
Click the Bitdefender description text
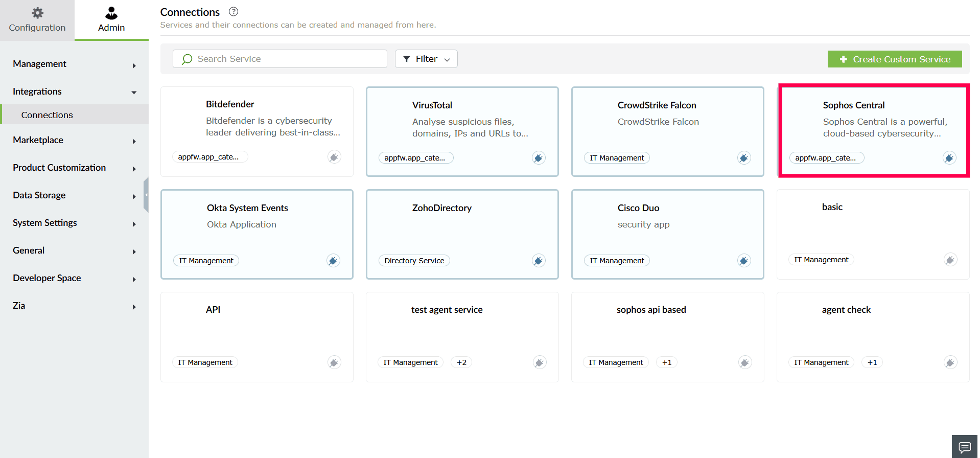click(x=273, y=127)
